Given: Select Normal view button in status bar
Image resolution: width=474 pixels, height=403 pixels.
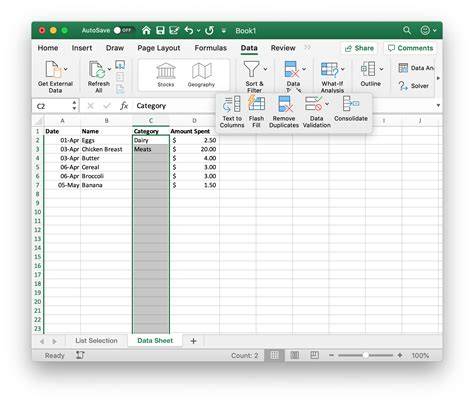Looking at the screenshot, I should coord(274,355).
